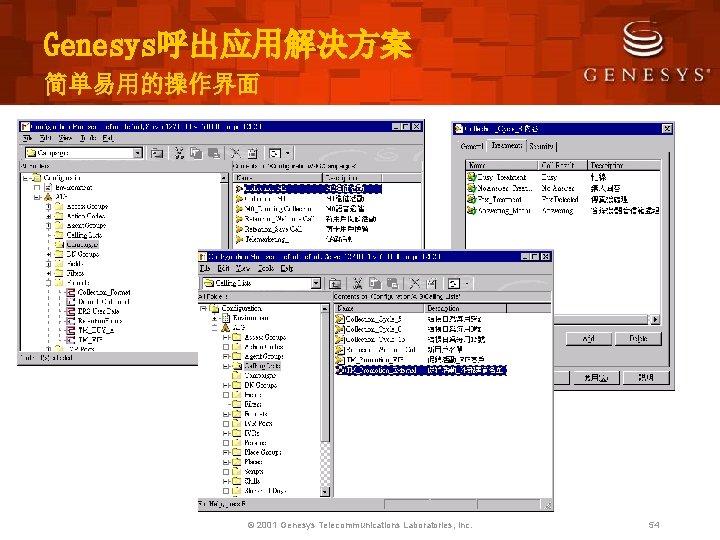Click the Delete X icon in Calling Lists window
The image size is (720, 540).
coord(415,283)
